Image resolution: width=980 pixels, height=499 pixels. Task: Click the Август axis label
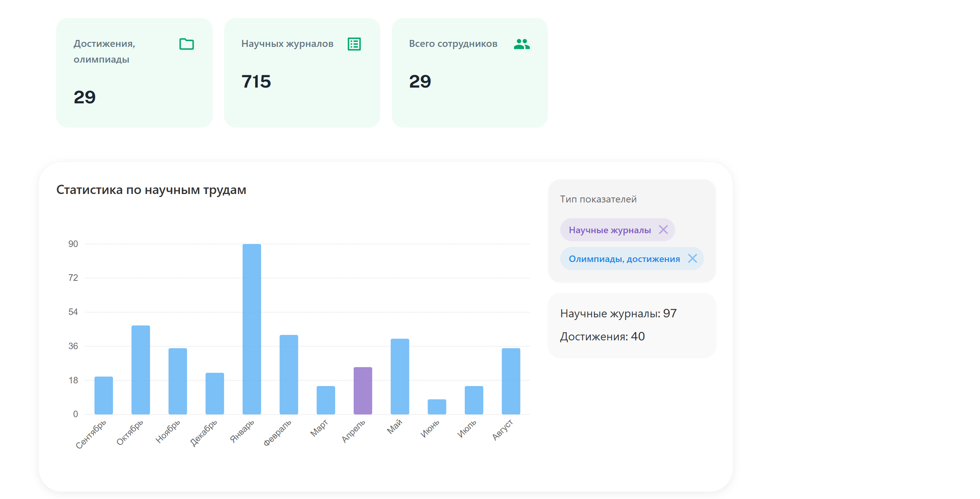[x=502, y=430]
